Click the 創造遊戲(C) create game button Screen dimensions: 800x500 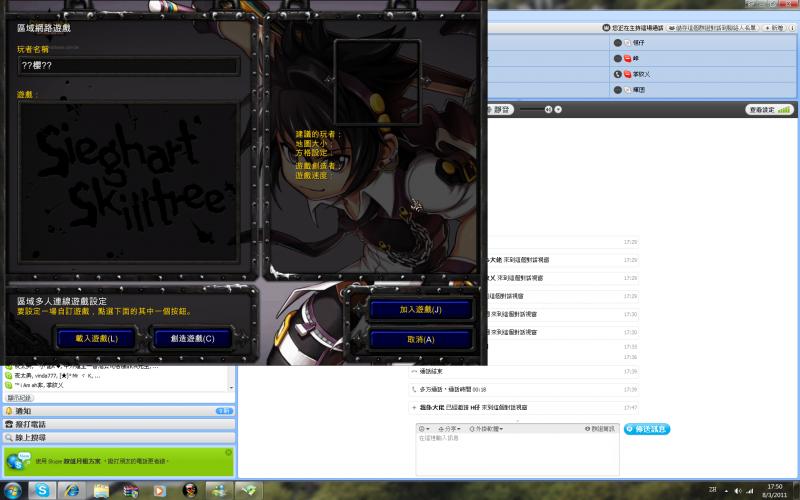[x=192, y=338]
